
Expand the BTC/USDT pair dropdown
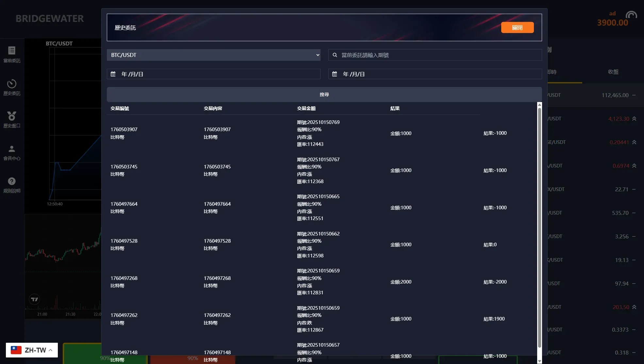click(x=213, y=55)
